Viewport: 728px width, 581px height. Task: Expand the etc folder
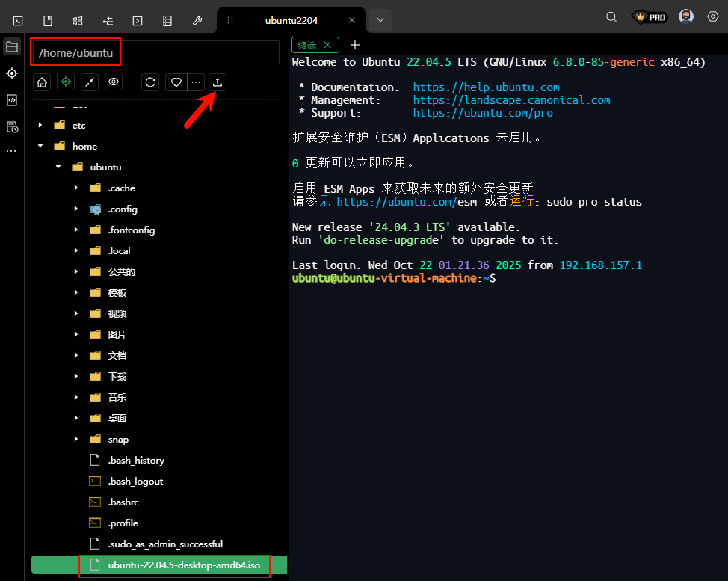click(x=40, y=126)
